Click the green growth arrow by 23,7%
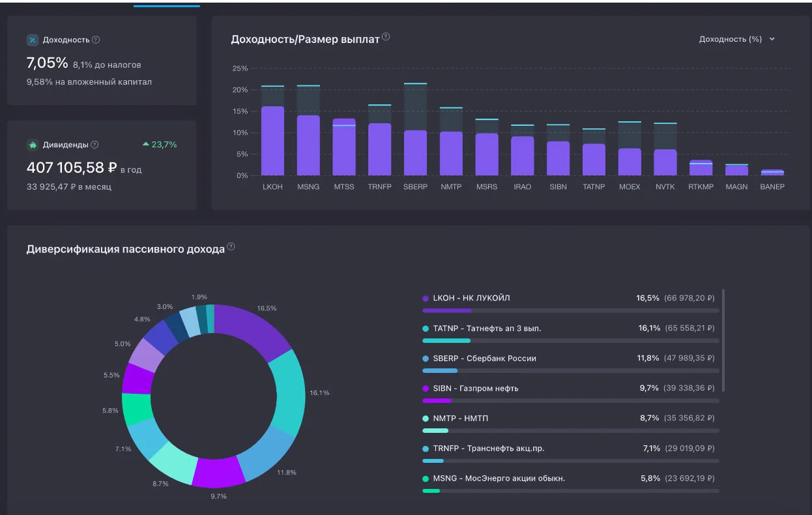The image size is (812, 515). coord(146,144)
